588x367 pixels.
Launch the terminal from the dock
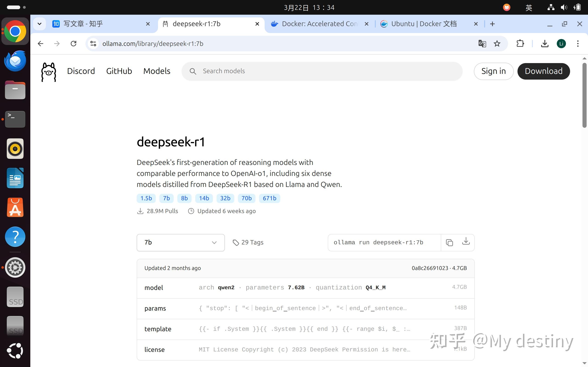pos(15,119)
